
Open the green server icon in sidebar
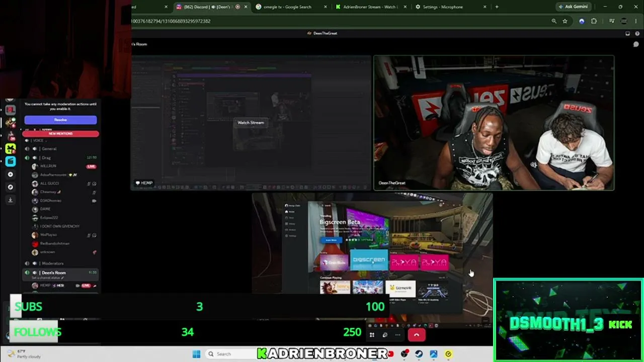[x=11, y=148]
